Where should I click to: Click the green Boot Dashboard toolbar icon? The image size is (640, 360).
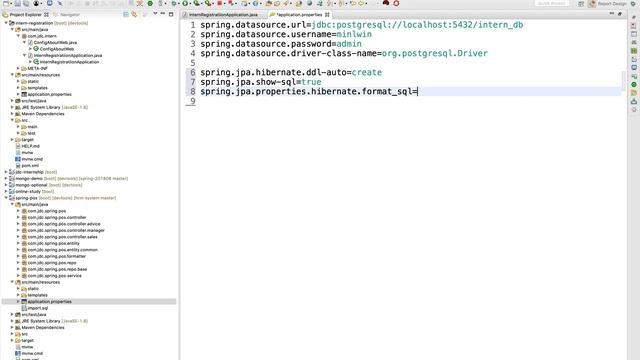tap(150, 3)
